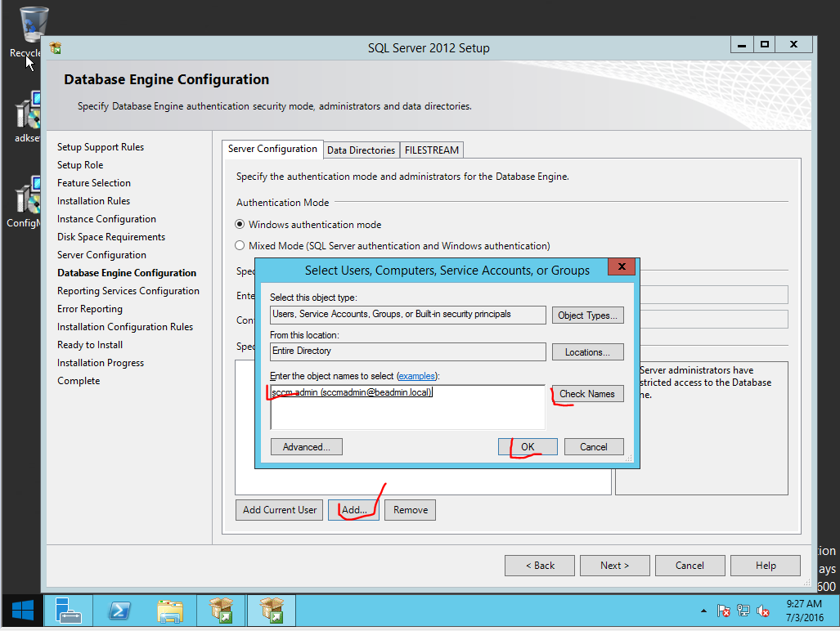Open the examples hyperlink
840x631 pixels.
[x=417, y=376]
